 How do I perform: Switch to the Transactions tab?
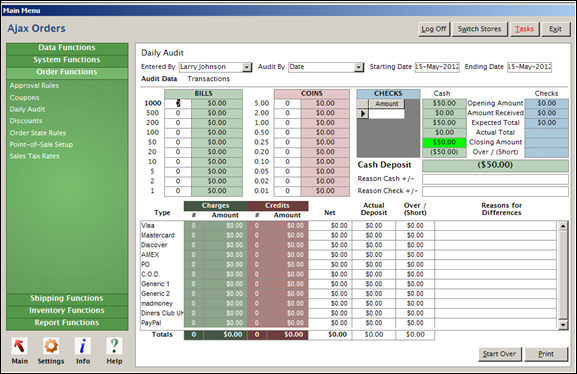[x=208, y=79]
